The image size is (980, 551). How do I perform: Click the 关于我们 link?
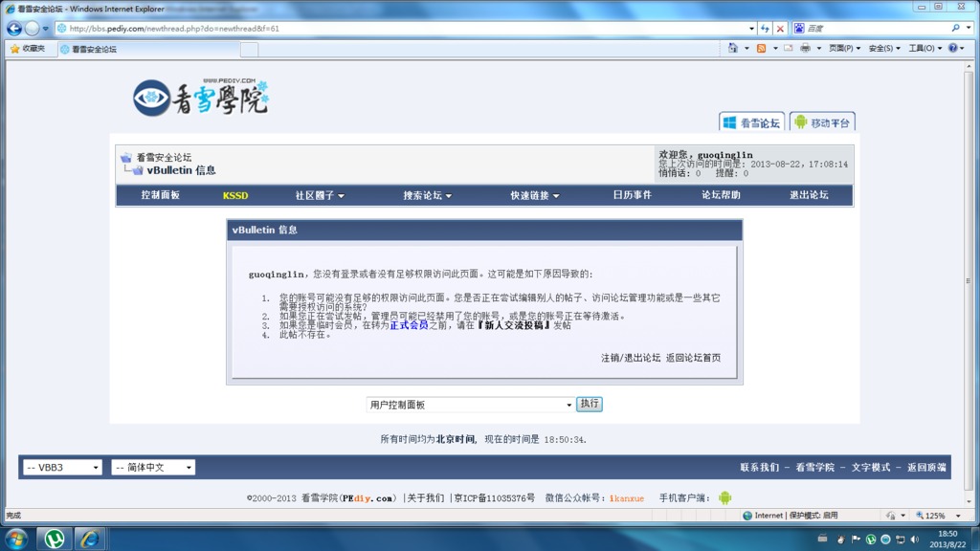(426, 498)
